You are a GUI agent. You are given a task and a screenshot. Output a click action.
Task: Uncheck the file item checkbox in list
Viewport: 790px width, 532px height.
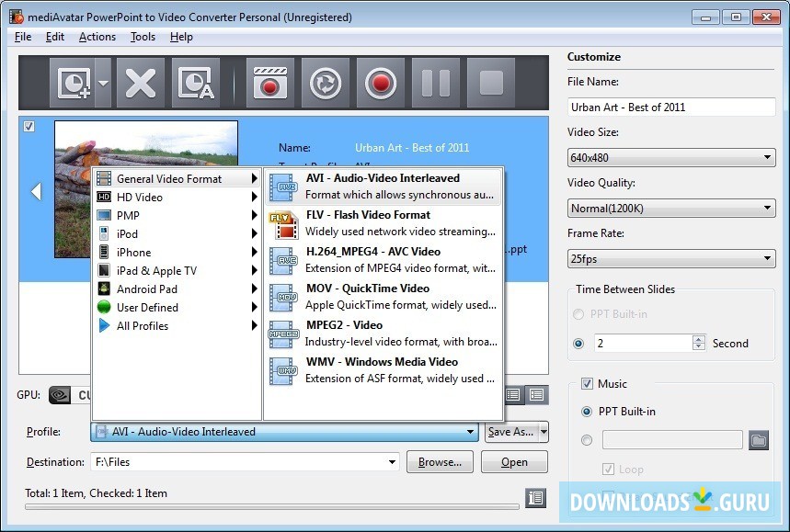click(x=29, y=127)
